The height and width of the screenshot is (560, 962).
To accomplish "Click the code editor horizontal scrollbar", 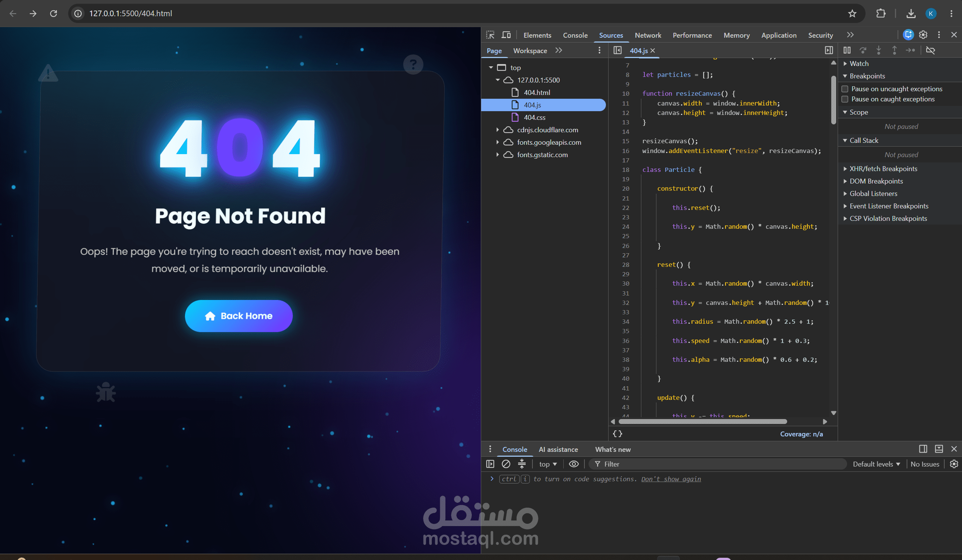I will (x=703, y=421).
